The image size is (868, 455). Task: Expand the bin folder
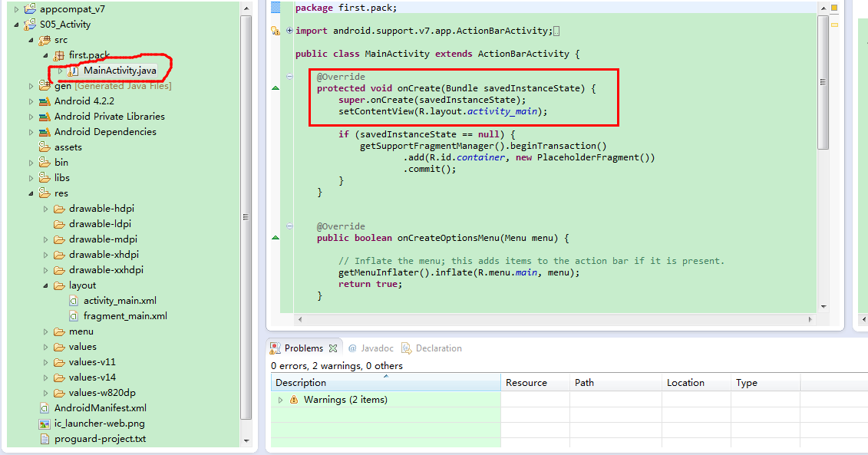coord(31,163)
